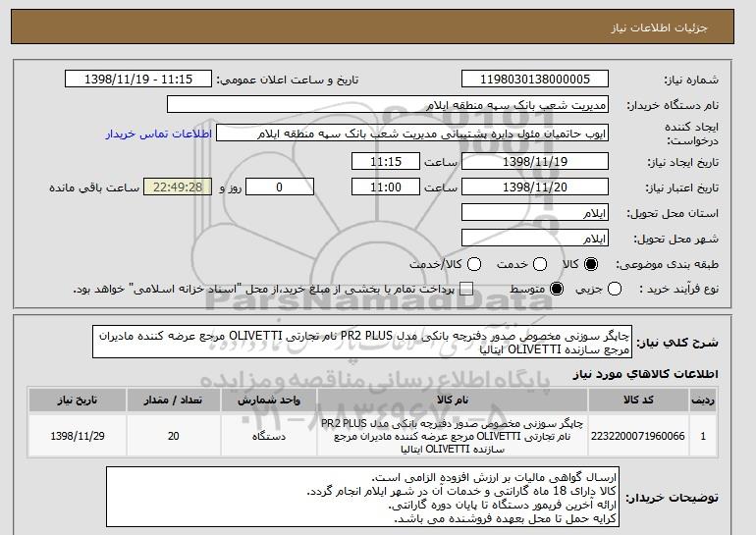Click the جزئیات اطلاعات نیاز header title
Screen dimensions: 756x535
click(x=659, y=27)
